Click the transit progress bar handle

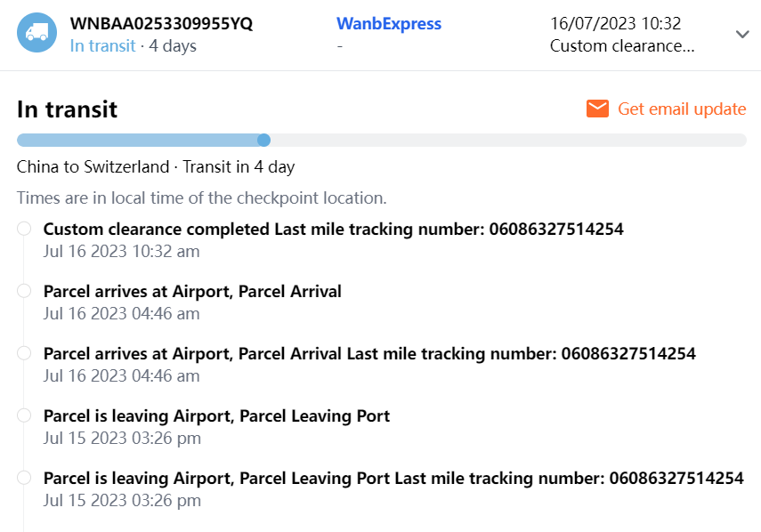click(263, 140)
